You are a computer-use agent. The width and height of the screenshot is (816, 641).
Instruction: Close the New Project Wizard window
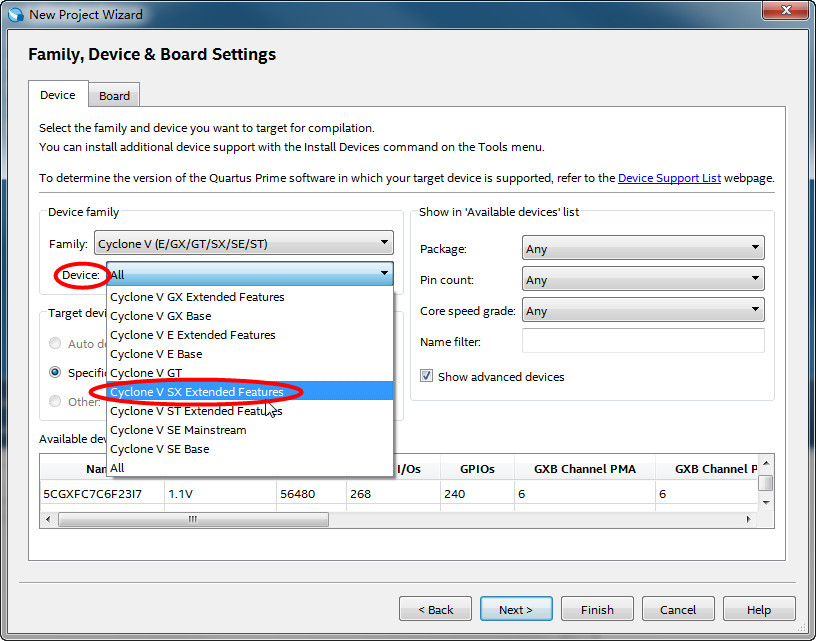pos(786,10)
